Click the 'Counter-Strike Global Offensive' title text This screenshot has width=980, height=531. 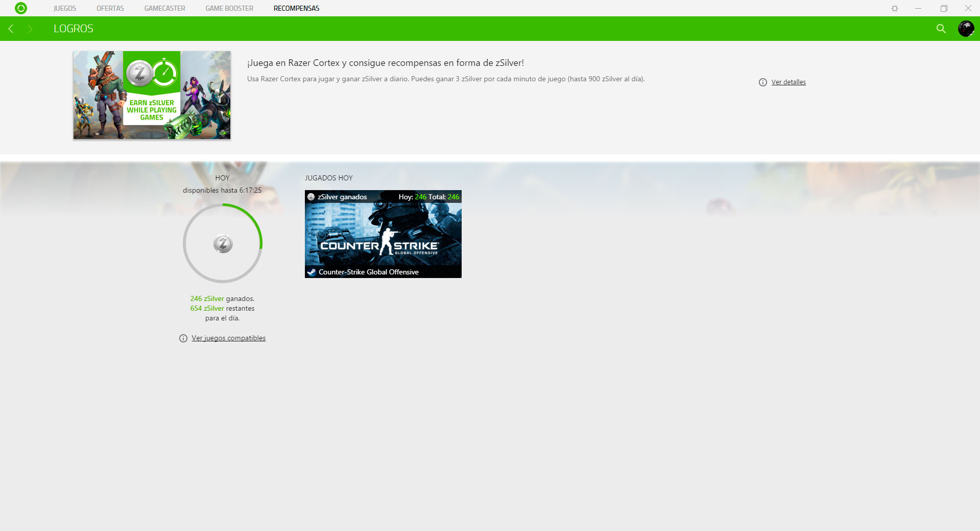pos(369,272)
